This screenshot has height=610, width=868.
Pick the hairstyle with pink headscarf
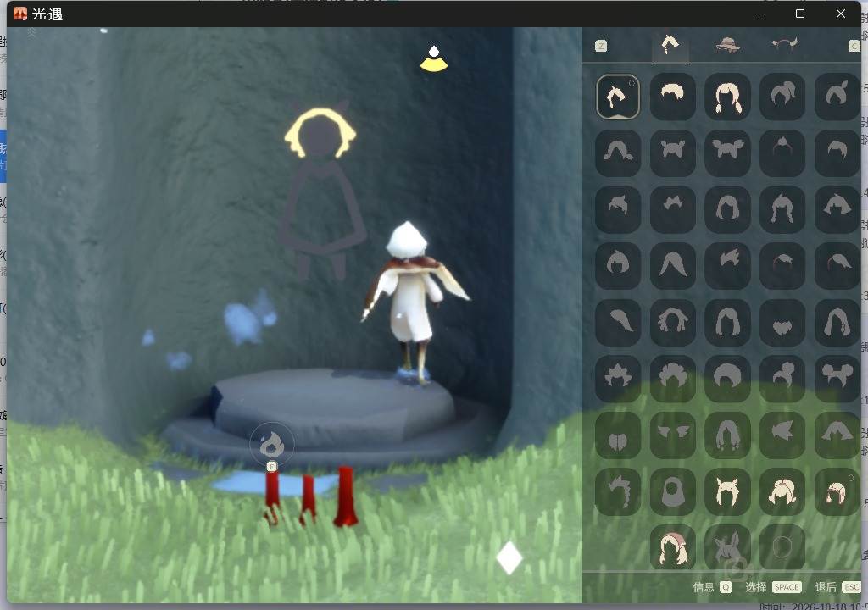672,547
